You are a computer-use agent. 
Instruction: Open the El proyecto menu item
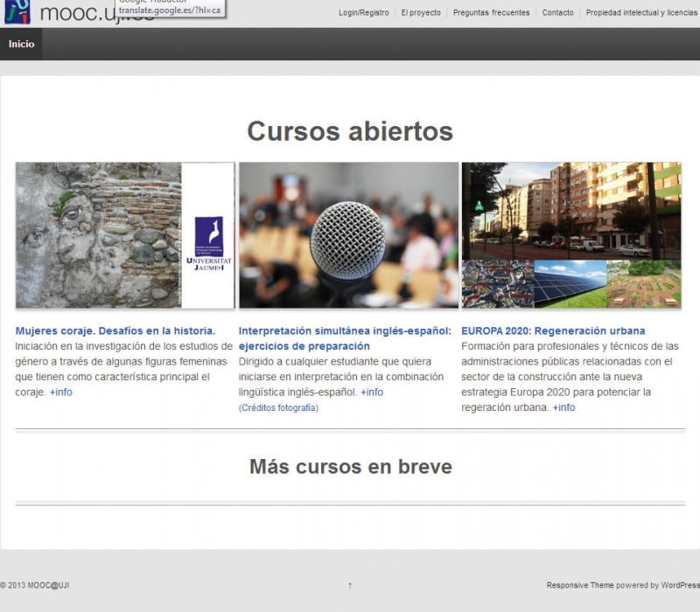(421, 13)
